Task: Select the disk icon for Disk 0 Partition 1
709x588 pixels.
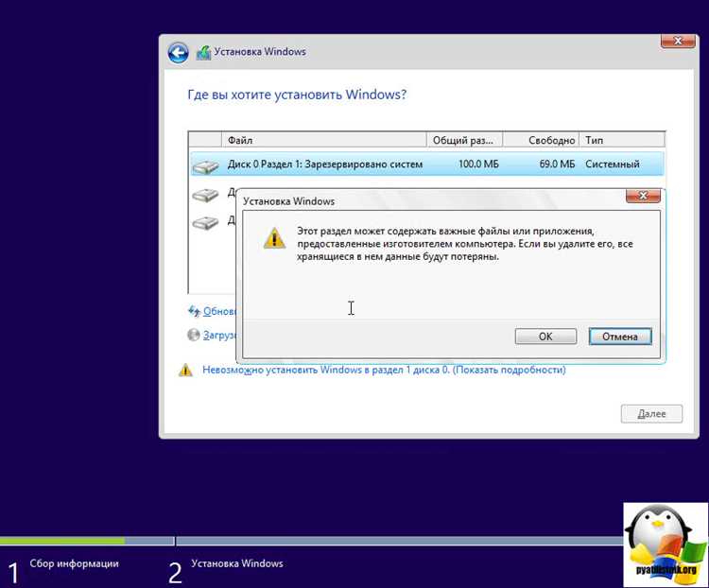Action: pos(205,166)
